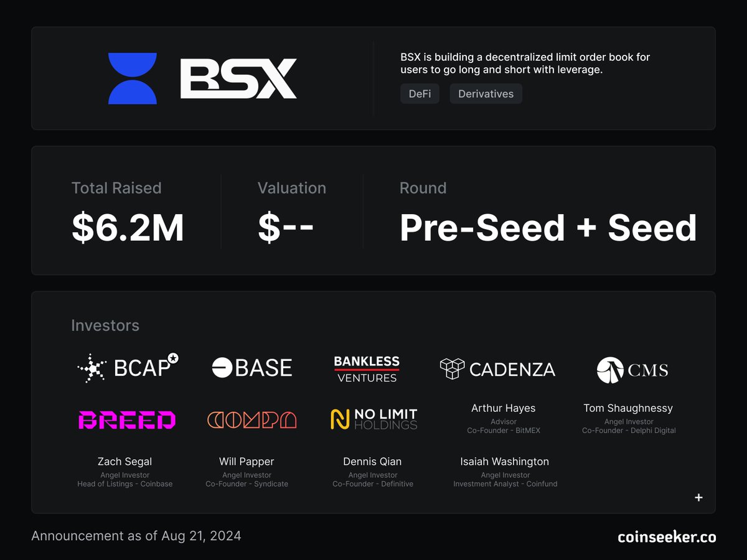Select the Derivatives tag

tap(486, 94)
